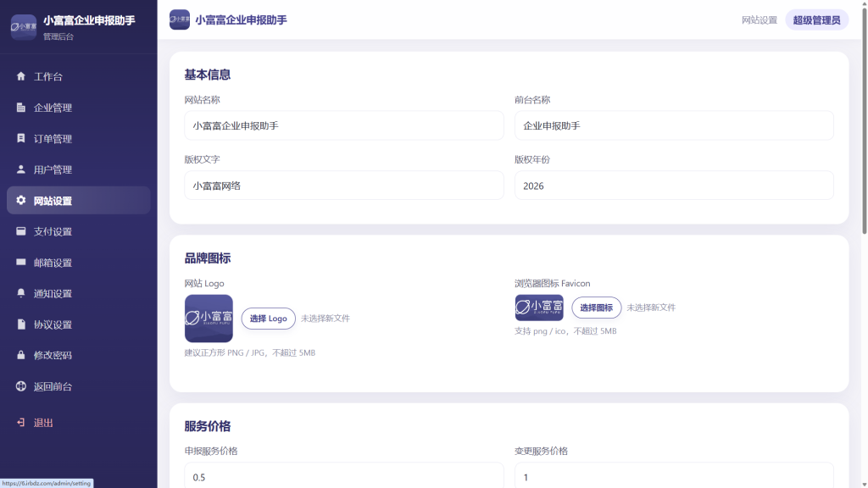Click the home icon beside 工作台
This screenshot has height=488, width=868.
21,76
